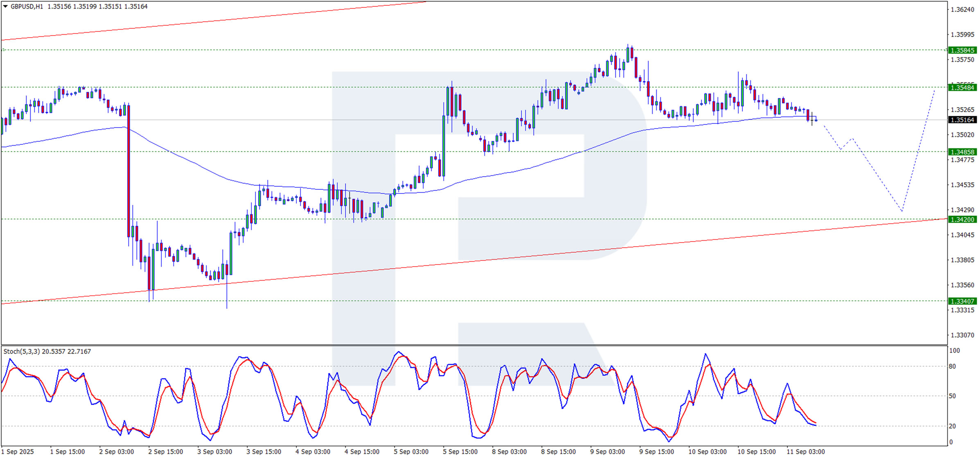Click the 80 level on stochastic scale

click(953, 366)
